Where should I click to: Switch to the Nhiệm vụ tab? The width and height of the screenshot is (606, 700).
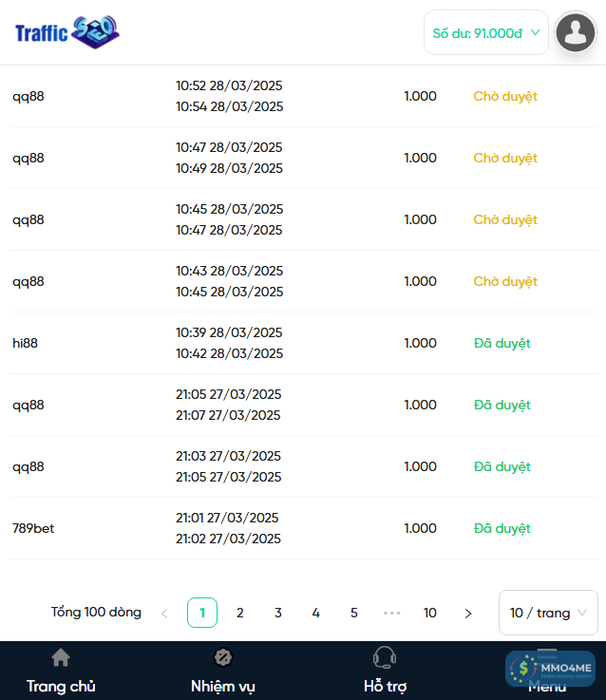coord(223,686)
